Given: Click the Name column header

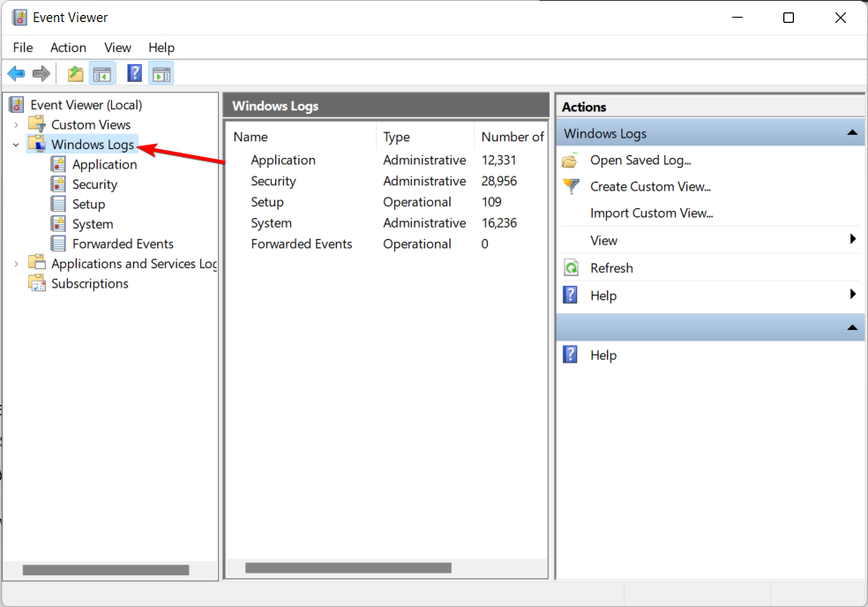Looking at the screenshot, I should (x=302, y=137).
